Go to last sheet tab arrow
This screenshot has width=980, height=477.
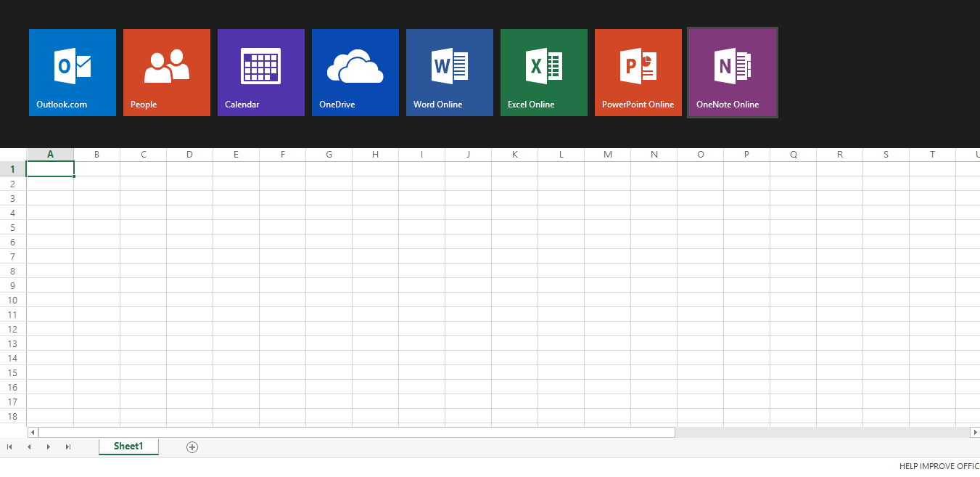pos(68,447)
